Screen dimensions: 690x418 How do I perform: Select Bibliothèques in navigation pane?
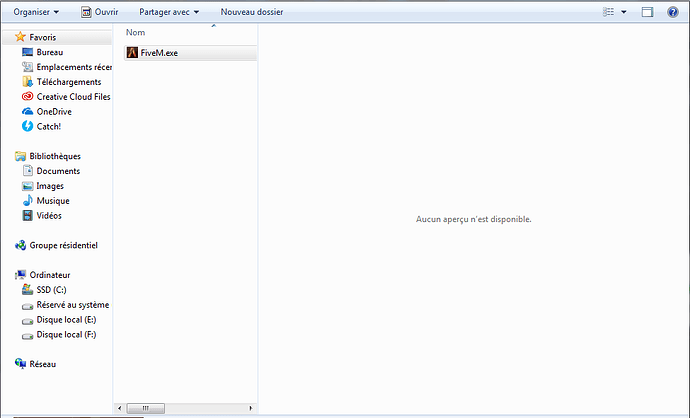(55, 156)
